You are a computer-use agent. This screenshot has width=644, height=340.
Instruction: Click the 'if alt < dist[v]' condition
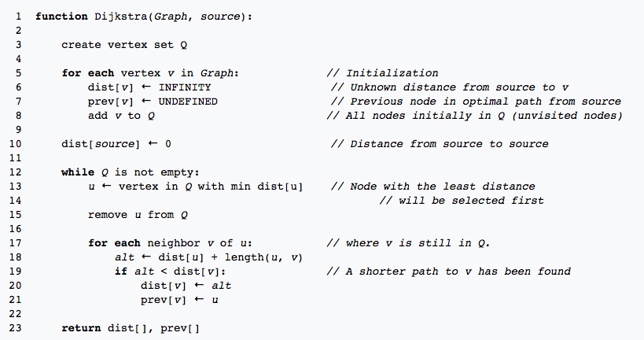(x=170, y=272)
